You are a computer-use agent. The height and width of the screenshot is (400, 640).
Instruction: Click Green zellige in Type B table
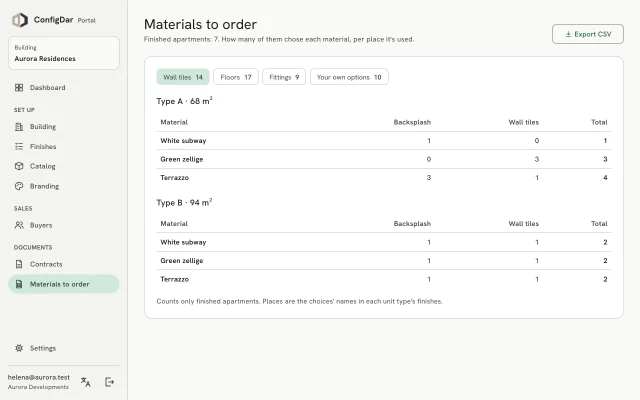click(x=182, y=260)
